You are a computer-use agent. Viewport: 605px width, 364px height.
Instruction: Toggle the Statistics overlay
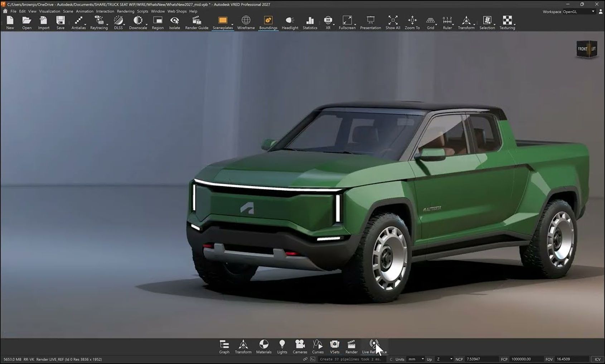pos(310,23)
